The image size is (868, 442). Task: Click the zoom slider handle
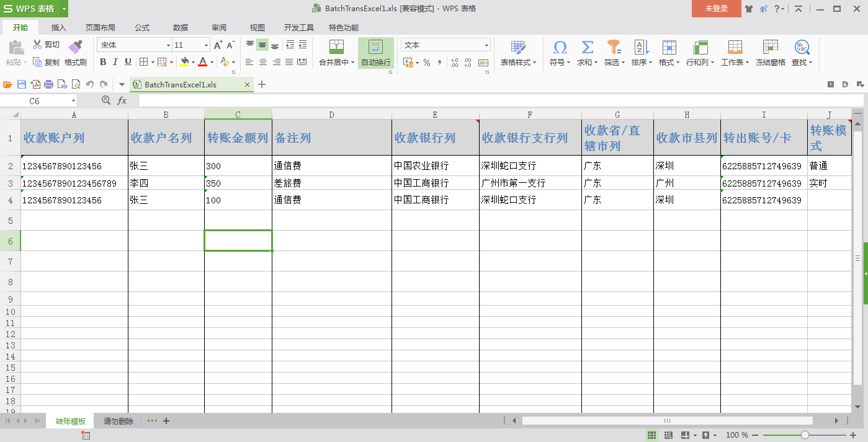805,435
